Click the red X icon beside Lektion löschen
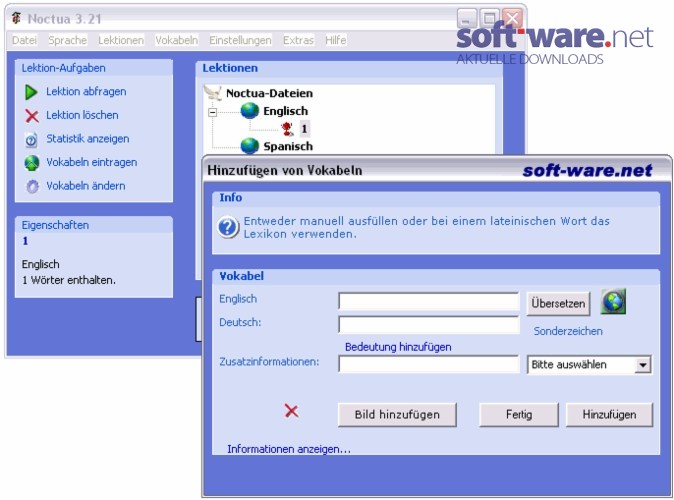Viewport: 674px width, 500px height. (x=32, y=116)
